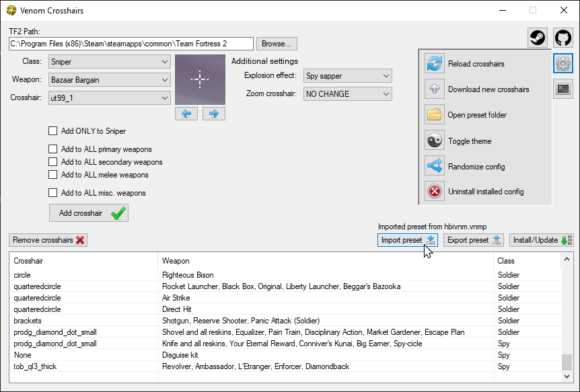This screenshot has height=392, width=580.
Task: Check Add to ALL primary weapons
Action: (53, 149)
